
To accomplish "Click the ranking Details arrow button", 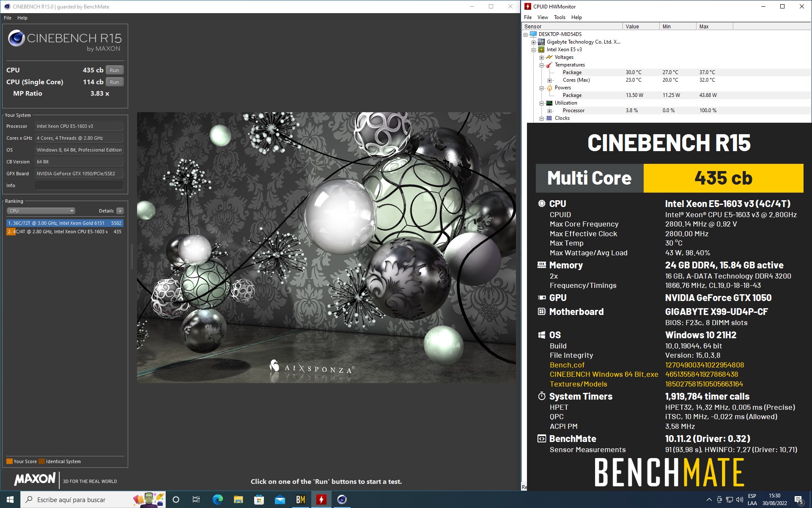I will coord(120,211).
